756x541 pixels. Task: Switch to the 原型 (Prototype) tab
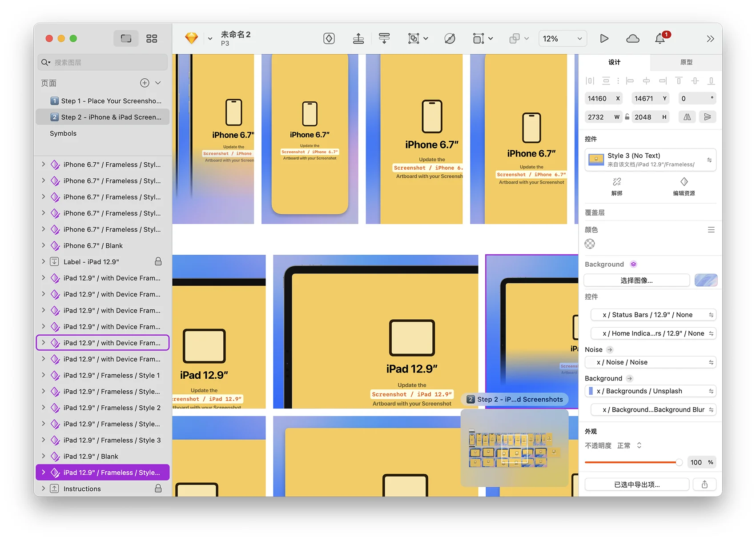point(686,62)
